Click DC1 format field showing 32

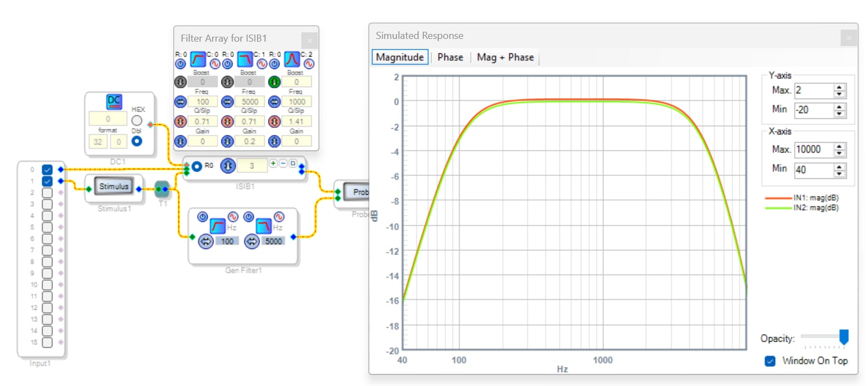(x=98, y=141)
